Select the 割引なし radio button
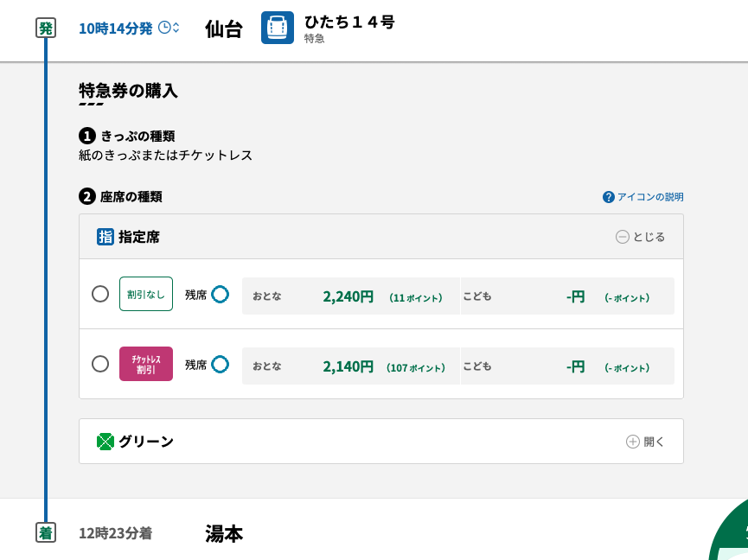Screen dimensions: 748x560 click(100, 294)
